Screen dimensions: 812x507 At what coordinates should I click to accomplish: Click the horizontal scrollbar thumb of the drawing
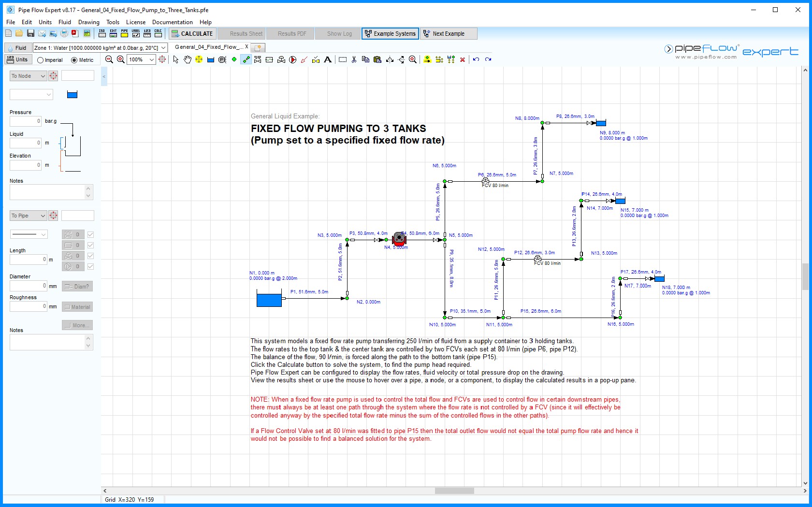(454, 491)
